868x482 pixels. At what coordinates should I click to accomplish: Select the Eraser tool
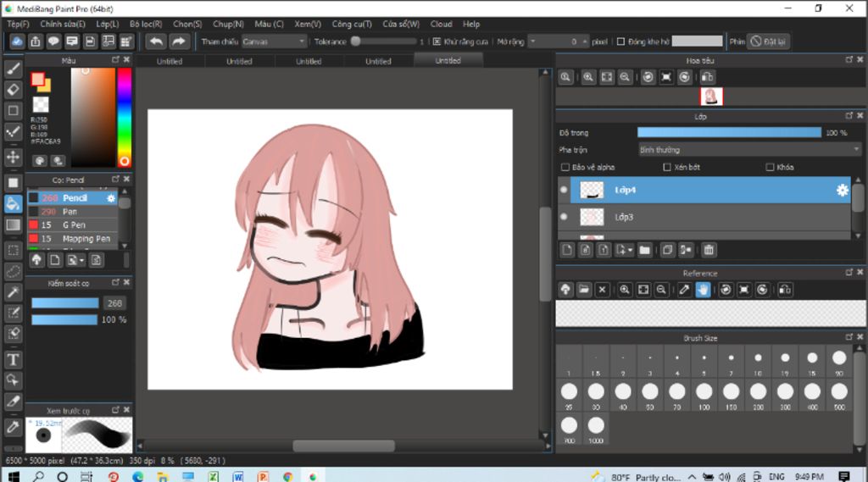coord(14,90)
